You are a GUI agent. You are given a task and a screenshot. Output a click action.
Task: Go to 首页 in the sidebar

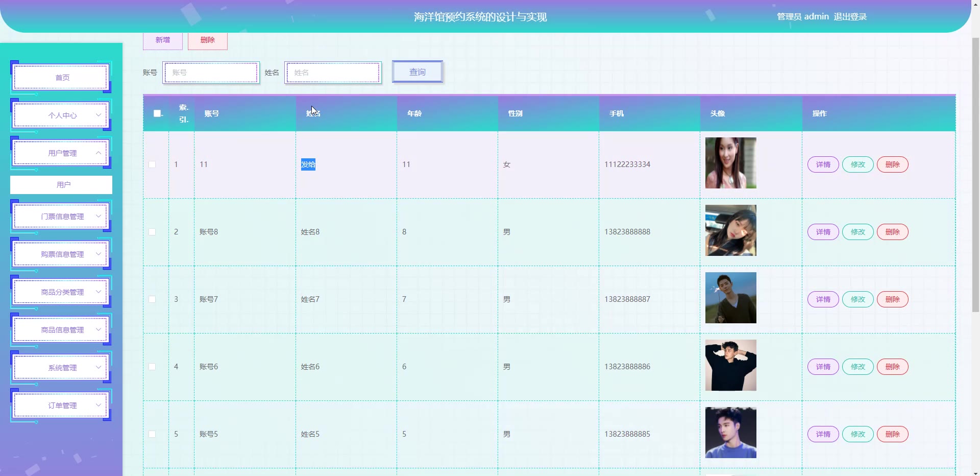61,78
